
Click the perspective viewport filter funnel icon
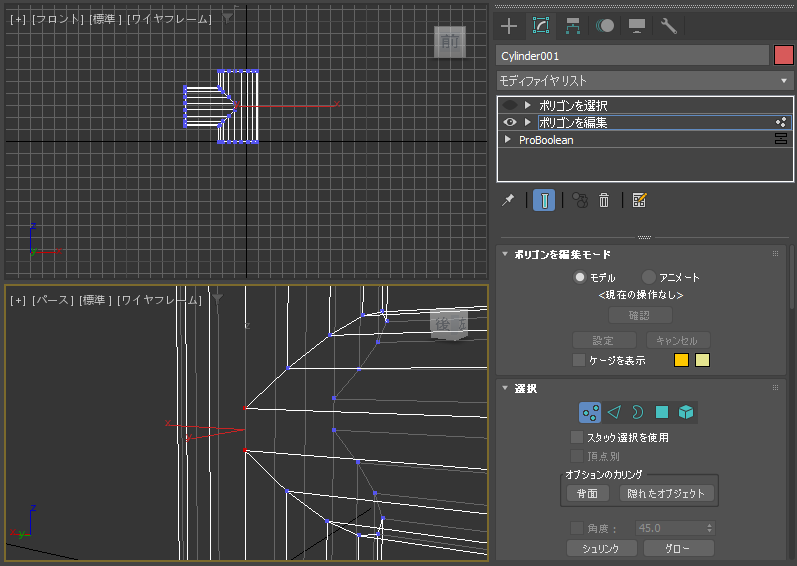(x=218, y=299)
